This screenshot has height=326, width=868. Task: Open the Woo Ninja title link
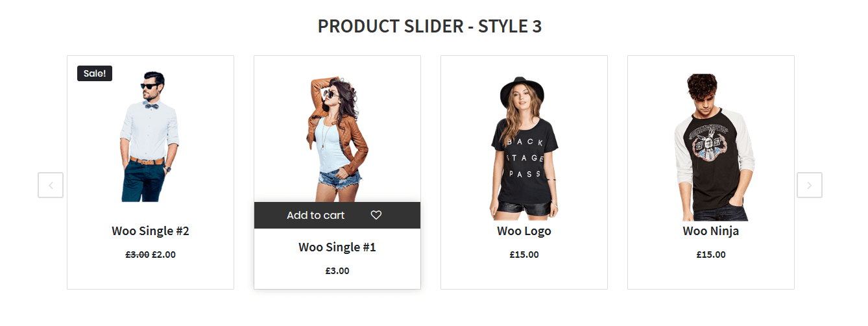pos(711,231)
